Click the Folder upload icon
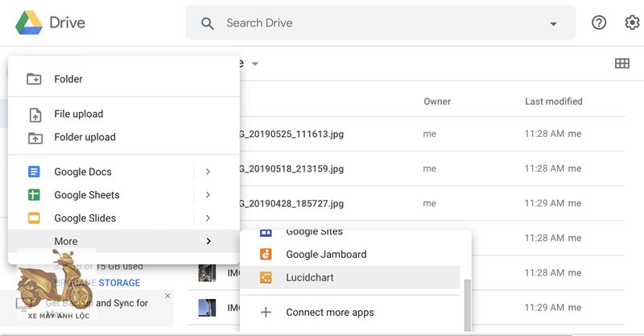644x336 pixels. pyautogui.click(x=35, y=138)
